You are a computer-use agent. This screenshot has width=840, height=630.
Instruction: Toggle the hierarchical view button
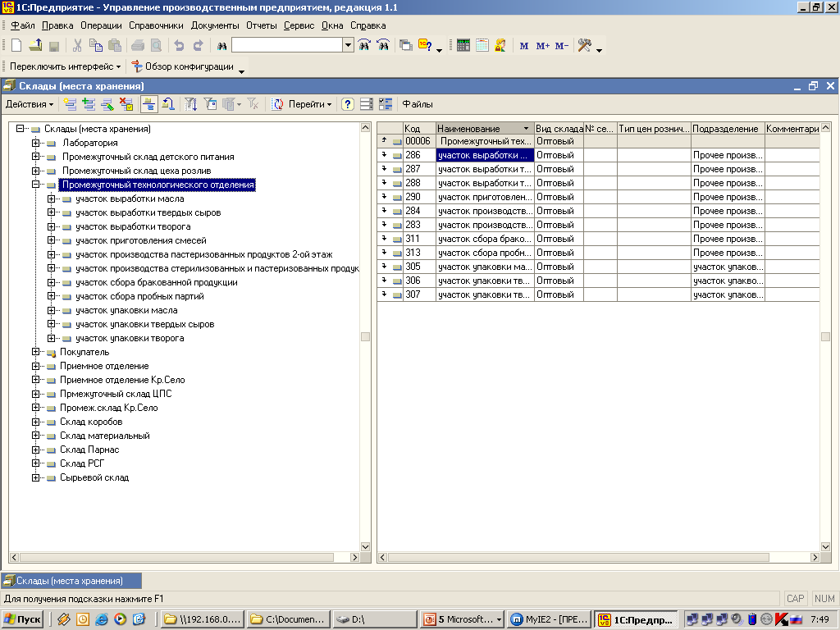coord(149,104)
